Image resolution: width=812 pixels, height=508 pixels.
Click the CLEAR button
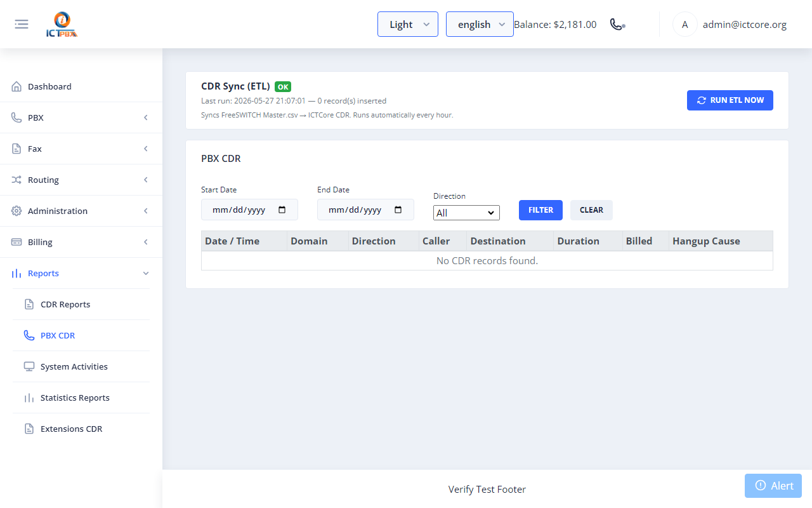pos(591,210)
